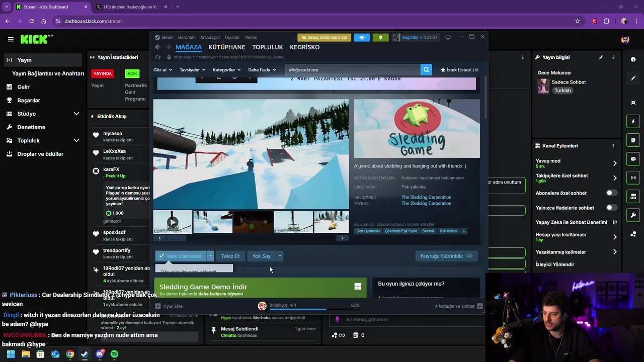The height and width of the screenshot is (362, 644).
Task: Click Takip Et button
Action: tap(230, 256)
